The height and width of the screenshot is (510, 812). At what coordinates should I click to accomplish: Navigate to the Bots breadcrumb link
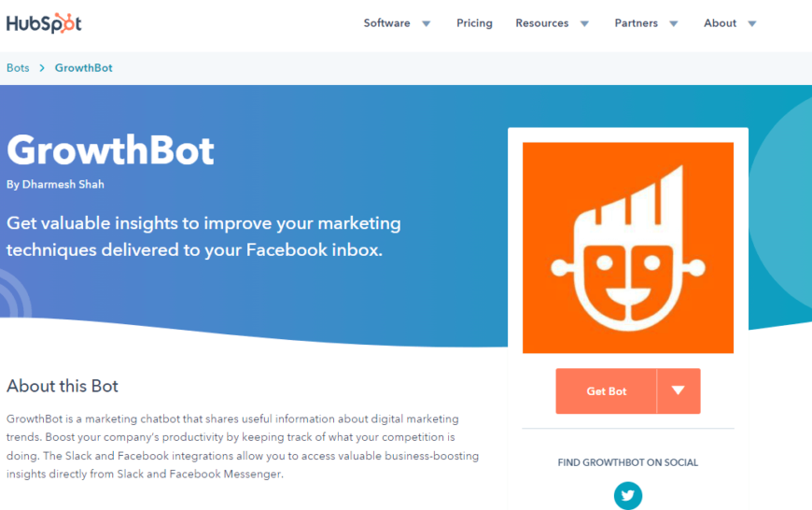pyautogui.click(x=18, y=68)
